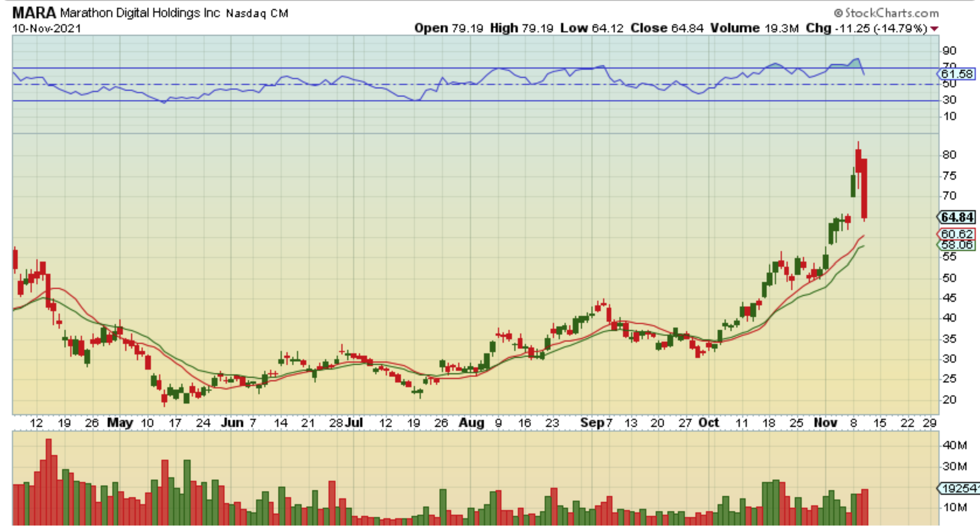
Task: Click the Nov label on the date axis
Action: [x=825, y=422]
